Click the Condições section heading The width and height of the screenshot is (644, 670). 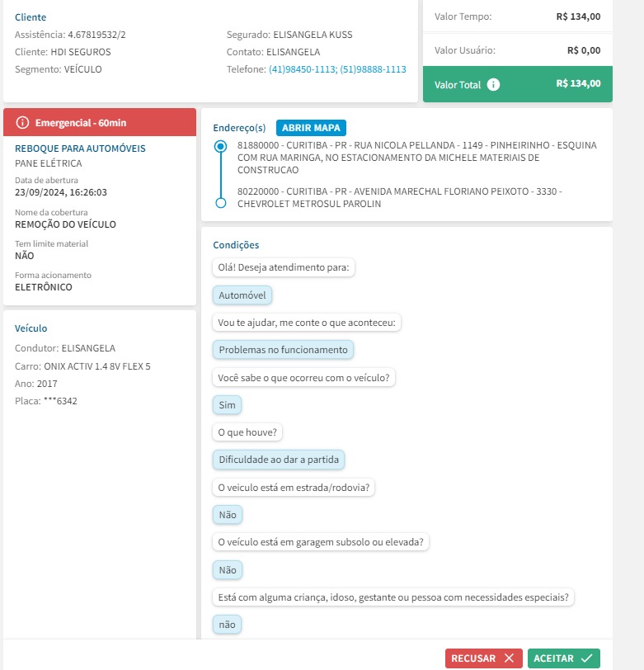pyautogui.click(x=236, y=245)
